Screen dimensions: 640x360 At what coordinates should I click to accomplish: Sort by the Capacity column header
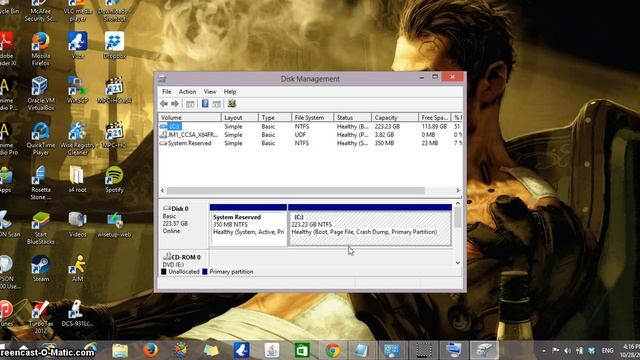click(395, 118)
